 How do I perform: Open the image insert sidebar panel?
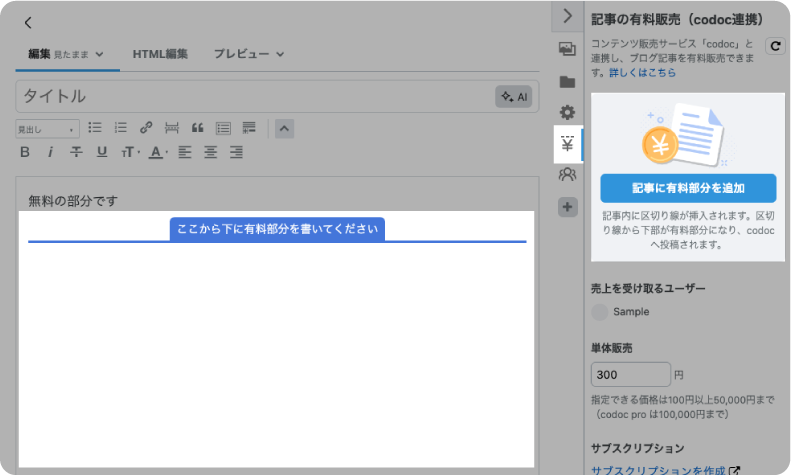click(x=567, y=49)
